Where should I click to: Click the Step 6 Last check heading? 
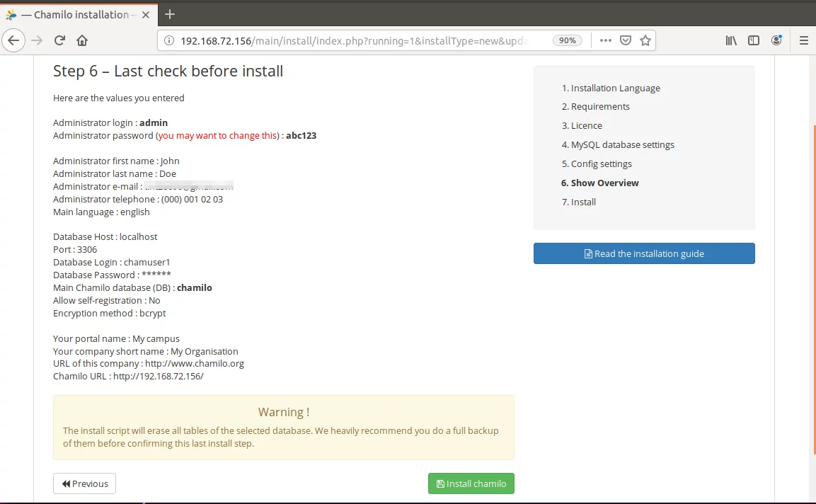tap(168, 71)
